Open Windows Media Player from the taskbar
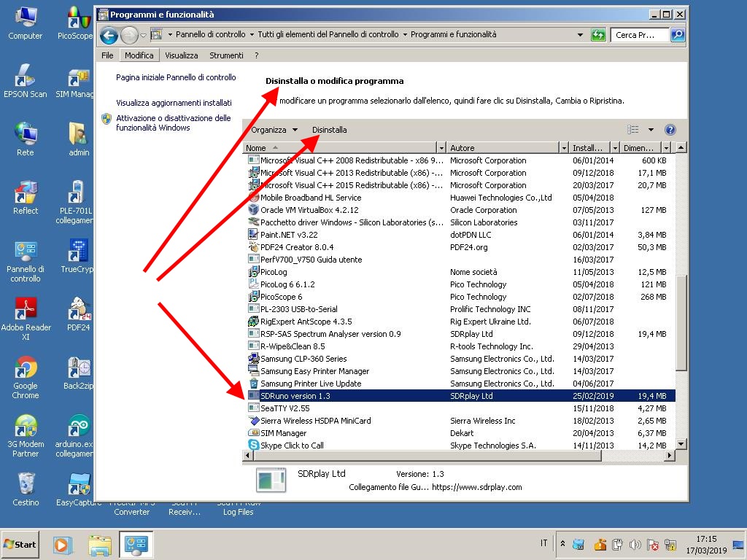This screenshot has width=747, height=560. (62, 544)
